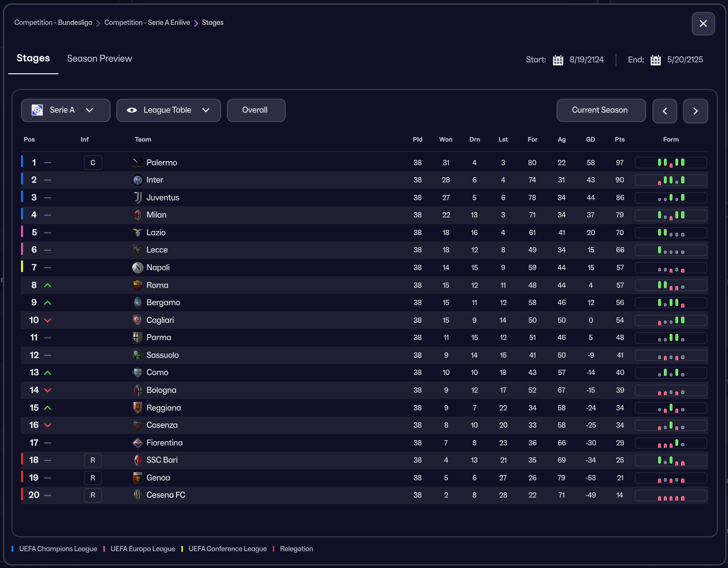
Task: Open Juventus's form guide bar
Action: tap(671, 198)
